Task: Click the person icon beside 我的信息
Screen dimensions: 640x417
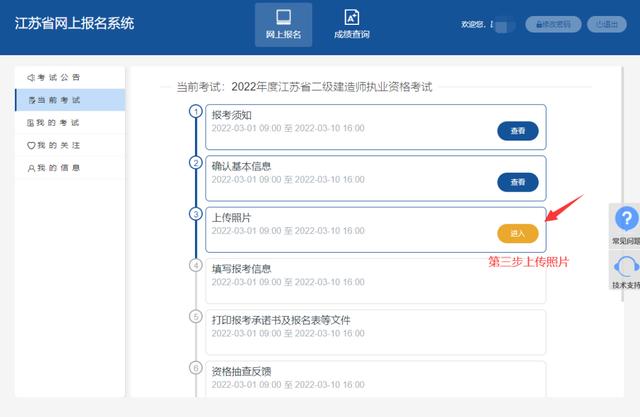Action: tap(31, 168)
